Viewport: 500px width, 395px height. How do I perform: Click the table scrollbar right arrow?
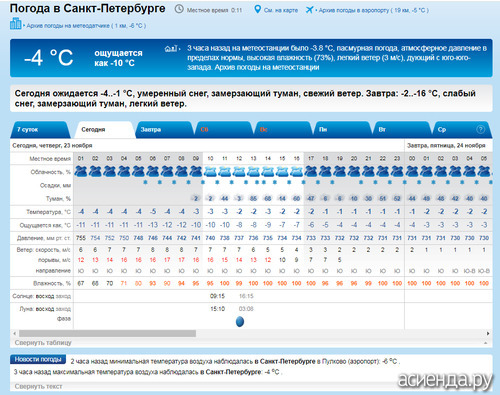point(488,333)
